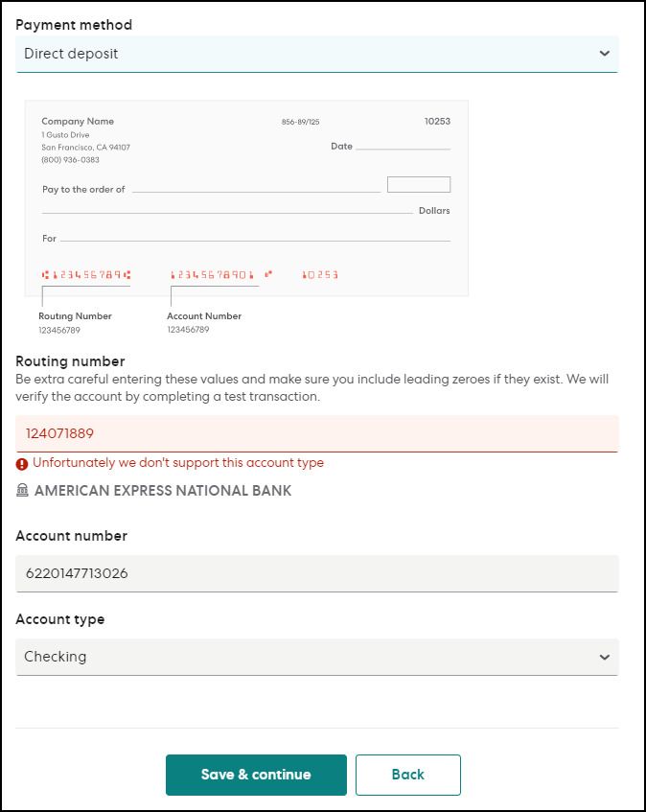Image resolution: width=646 pixels, height=812 pixels.
Task: Click into the Account number input field
Action: [x=316, y=574]
